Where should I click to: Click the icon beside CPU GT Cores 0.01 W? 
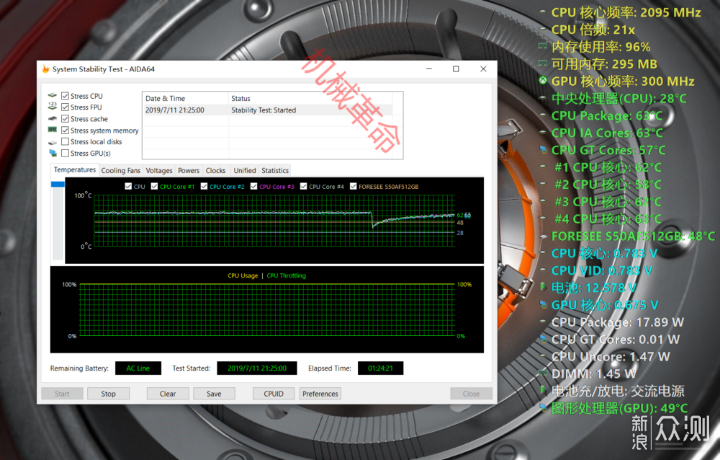pyautogui.click(x=543, y=339)
